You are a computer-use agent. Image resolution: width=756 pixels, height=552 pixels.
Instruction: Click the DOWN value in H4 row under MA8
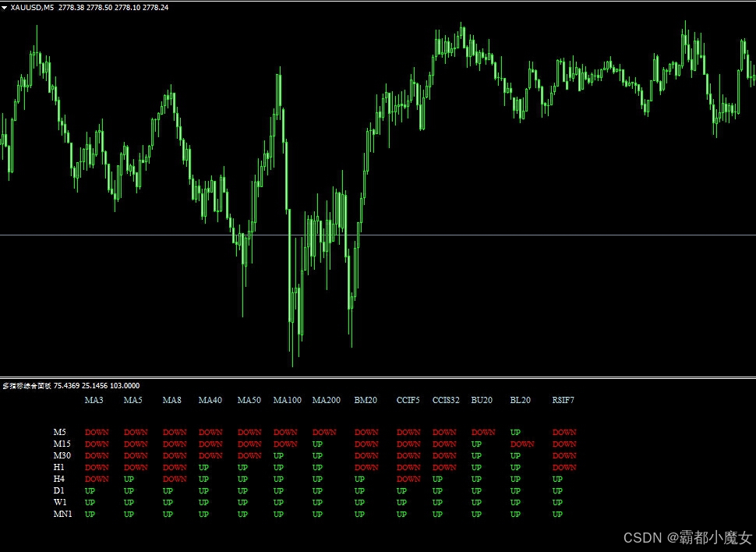pos(175,479)
